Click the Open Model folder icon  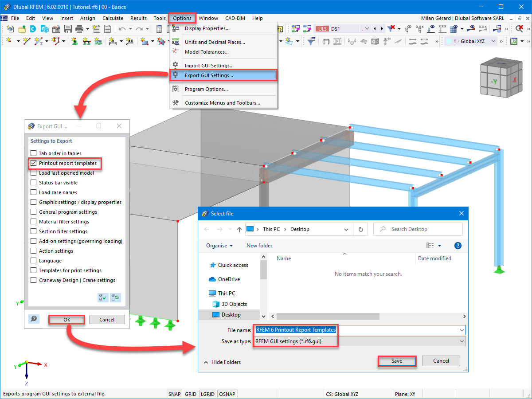(x=22, y=29)
